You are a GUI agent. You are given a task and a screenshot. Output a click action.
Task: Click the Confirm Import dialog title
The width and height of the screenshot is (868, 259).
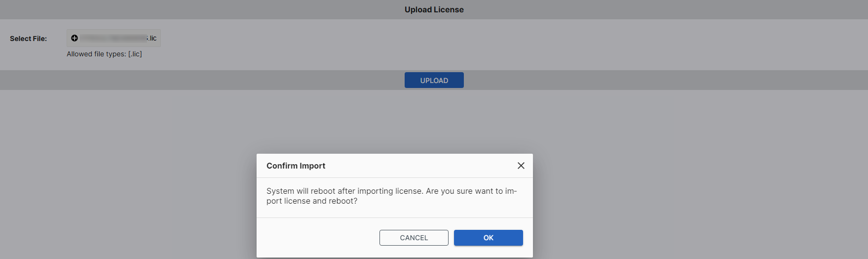point(296,166)
